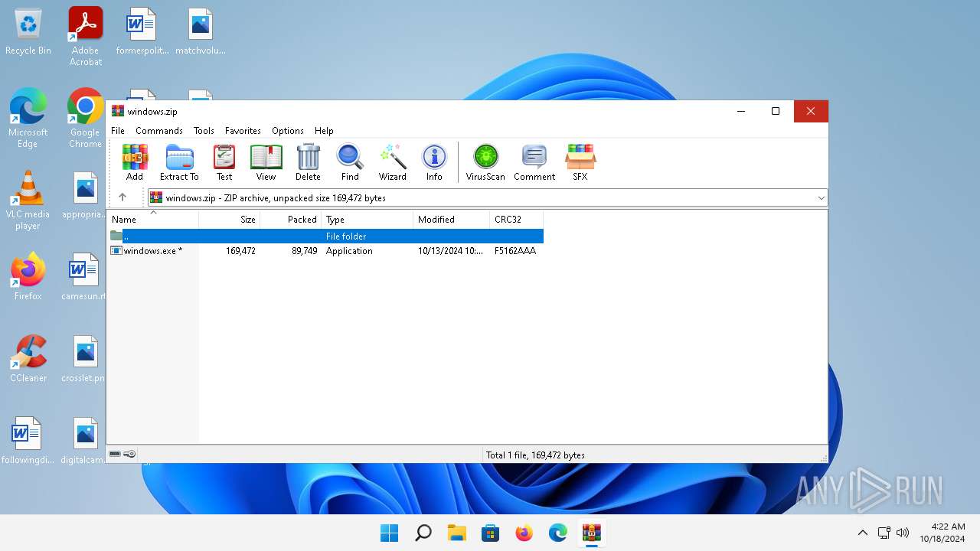This screenshot has width=980, height=551.
Task: Click WinRAR taskbar icon
Action: click(x=591, y=533)
